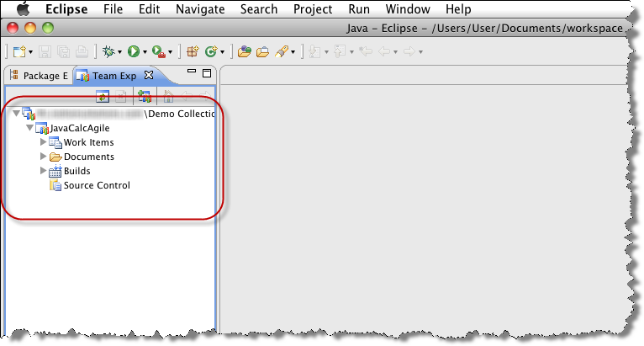Viewport: 644px width, 346px height.
Task: Click the Previous Annotation toolbar icon
Action: coord(340,51)
